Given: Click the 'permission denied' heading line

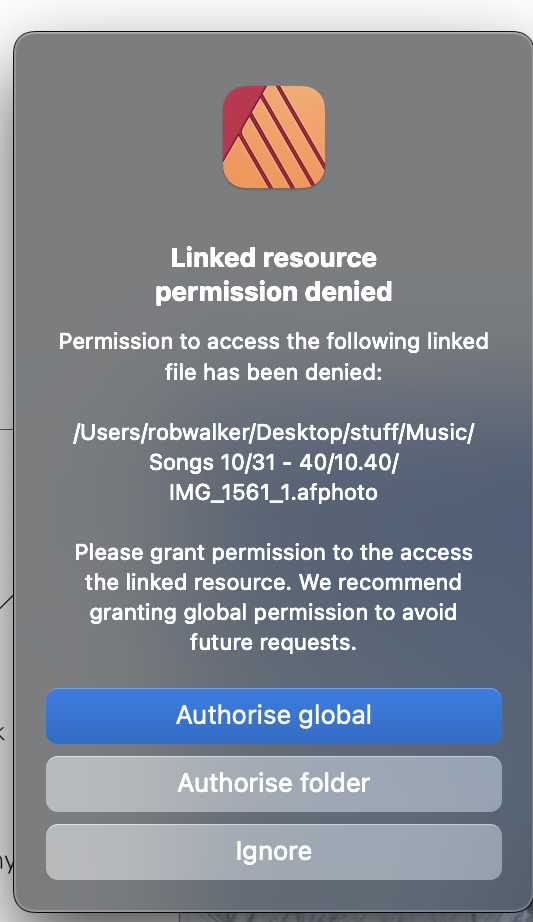Looking at the screenshot, I should click(x=274, y=291).
